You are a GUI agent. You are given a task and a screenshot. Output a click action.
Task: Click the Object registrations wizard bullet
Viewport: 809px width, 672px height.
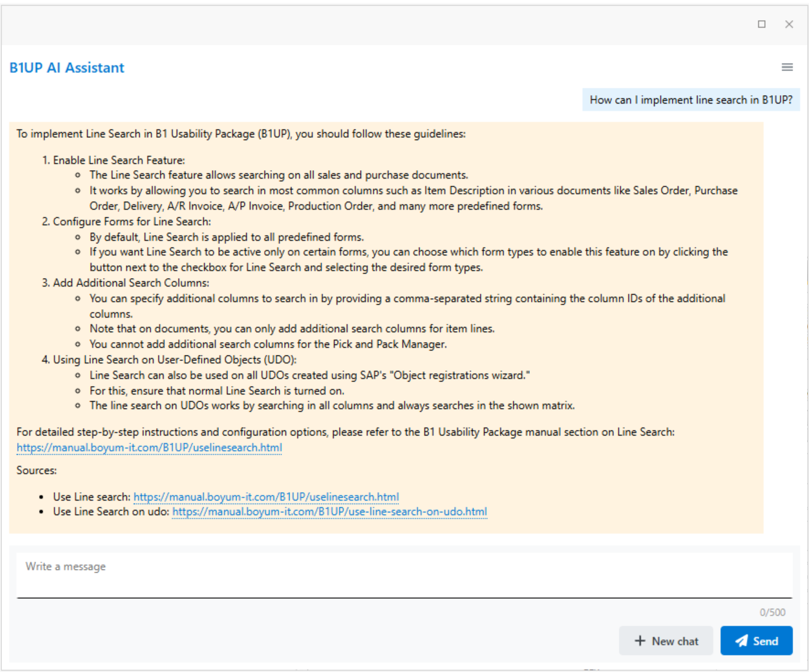tap(309, 376)
